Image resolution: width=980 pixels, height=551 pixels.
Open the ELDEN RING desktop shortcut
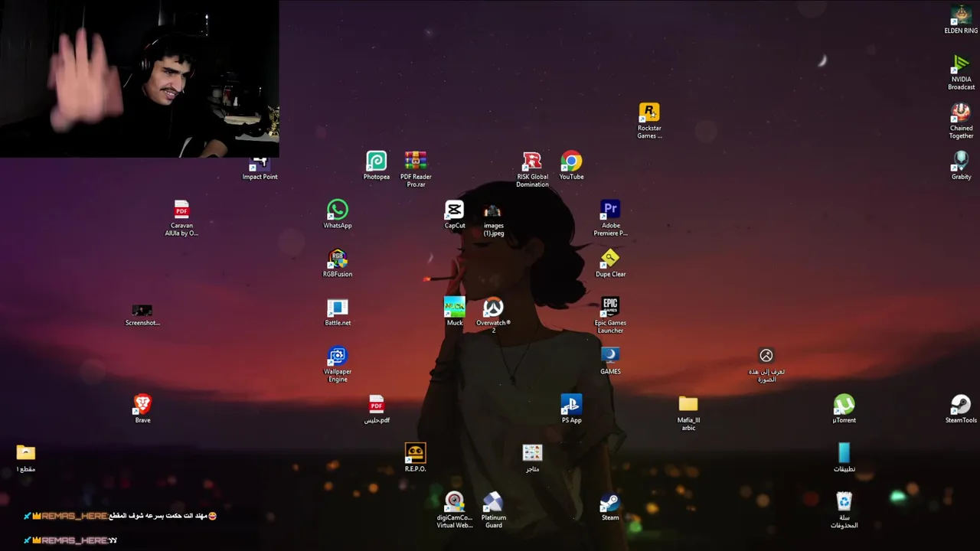(x=961, y=20)
